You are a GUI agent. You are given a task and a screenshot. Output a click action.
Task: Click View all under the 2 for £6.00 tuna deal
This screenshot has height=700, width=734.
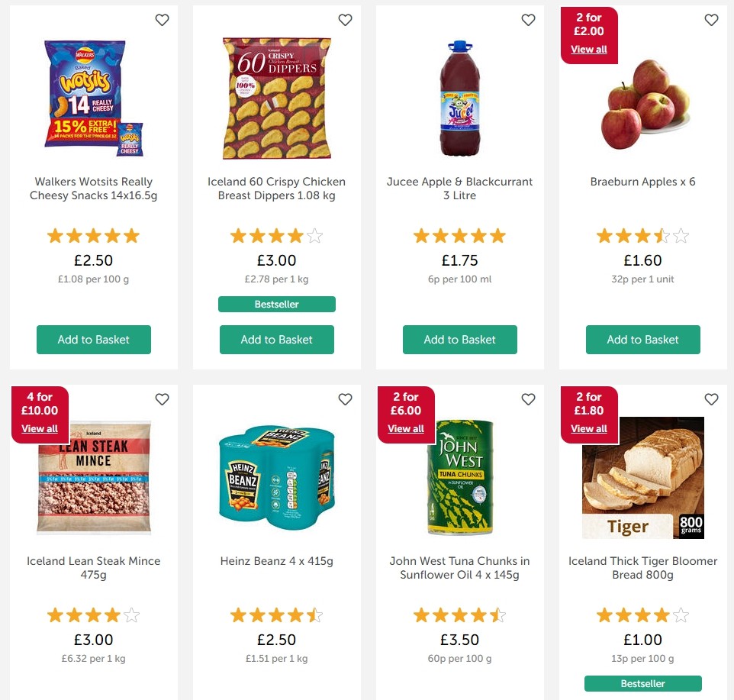pyautogui.click(x=405, y=428)
